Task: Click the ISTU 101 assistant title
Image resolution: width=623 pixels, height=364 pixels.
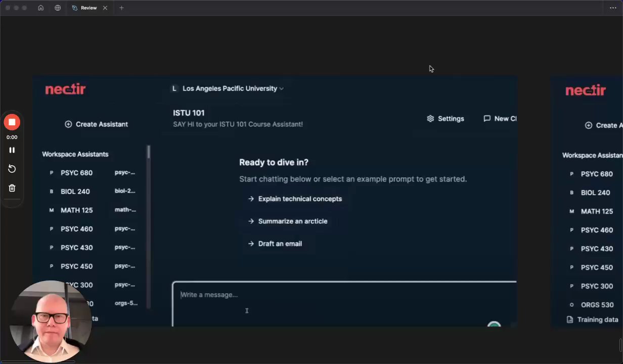Action: pyautogui.click(x=189, y=113)
